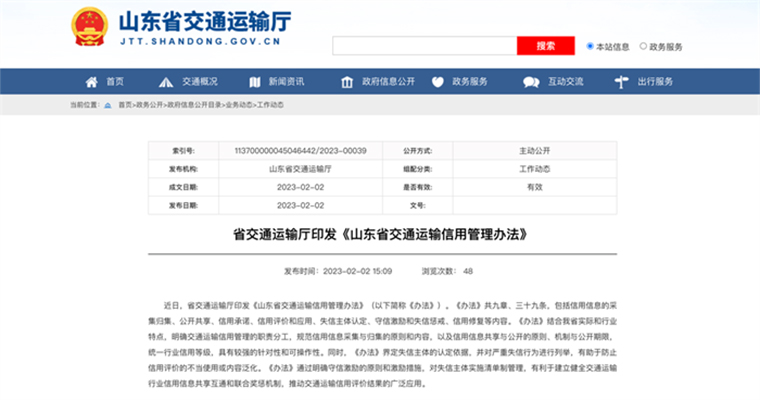Image resolution: width=760 pixels, height=400 pixels.
Task: Click the 政务服务 heart icon
Action: pos(437,82)
